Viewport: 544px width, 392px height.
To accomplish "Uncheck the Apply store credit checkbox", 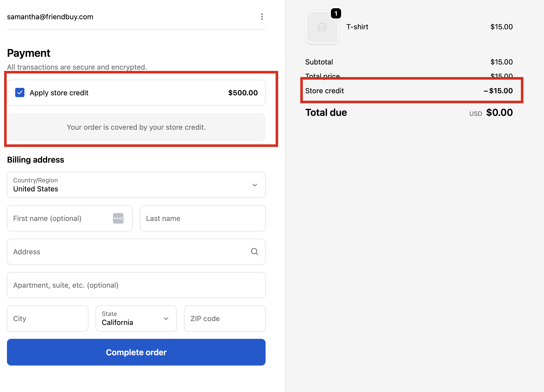I will pos(20,93).
